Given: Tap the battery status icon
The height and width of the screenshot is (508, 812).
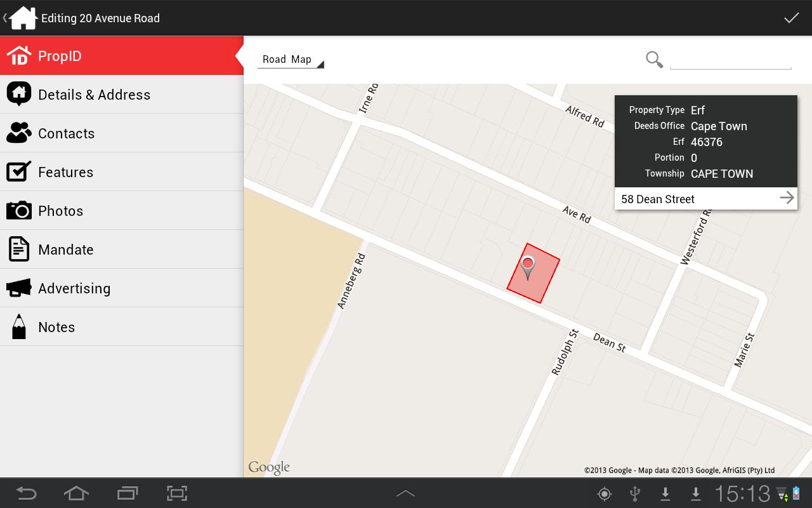Looking at the screenshot, I should point(797,493).
